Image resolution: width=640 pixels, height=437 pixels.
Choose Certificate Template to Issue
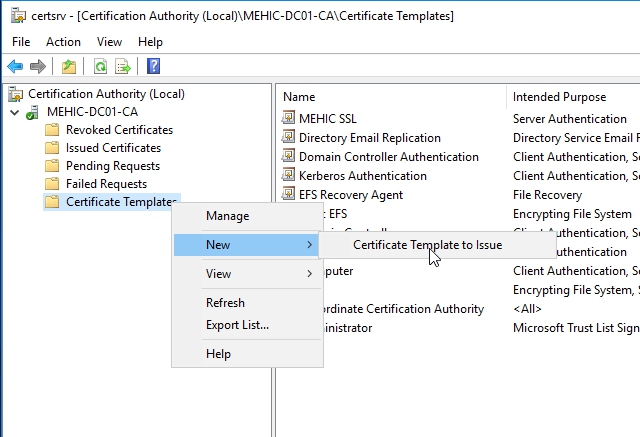[x=427, y=245]
